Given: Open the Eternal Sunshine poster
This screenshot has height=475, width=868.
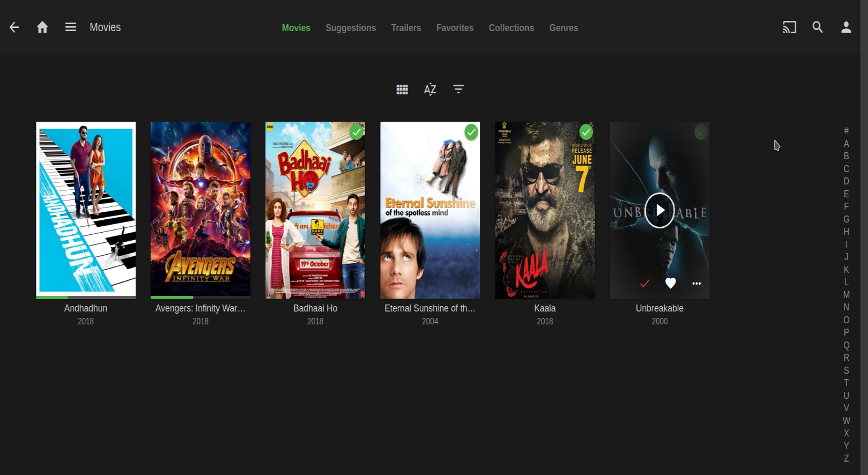Looking at the screenshot, I should pos(430,210).
